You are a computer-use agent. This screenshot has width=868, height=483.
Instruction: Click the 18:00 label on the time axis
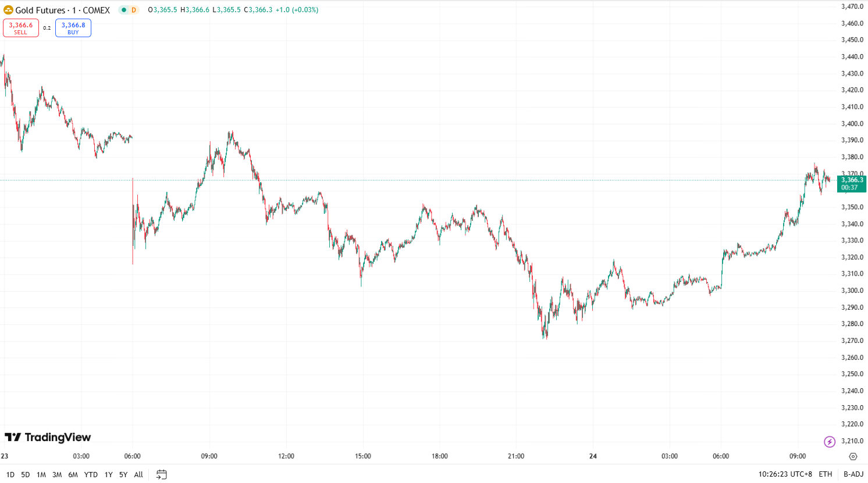point(440,456)
